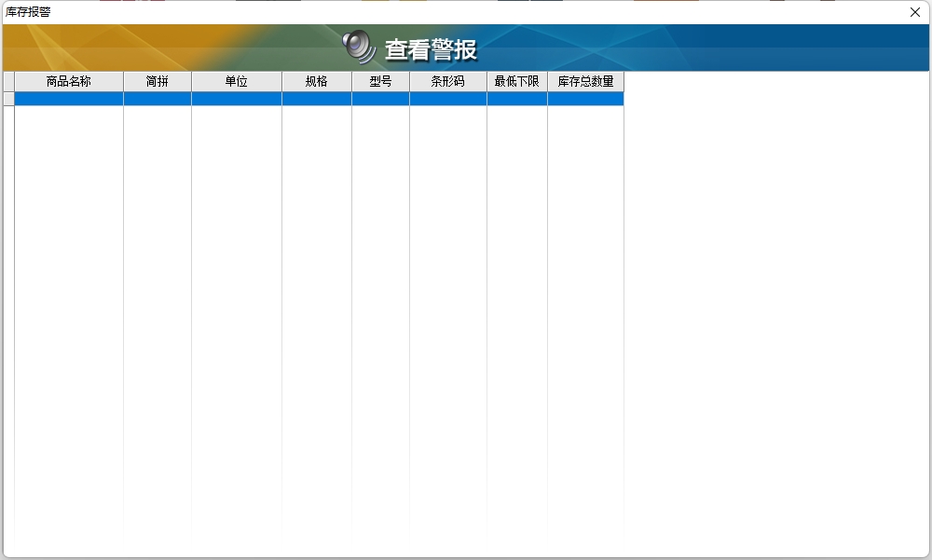
Task: Click the first row's selector handle
Action: pyautogui.click(x=8, y=99)
